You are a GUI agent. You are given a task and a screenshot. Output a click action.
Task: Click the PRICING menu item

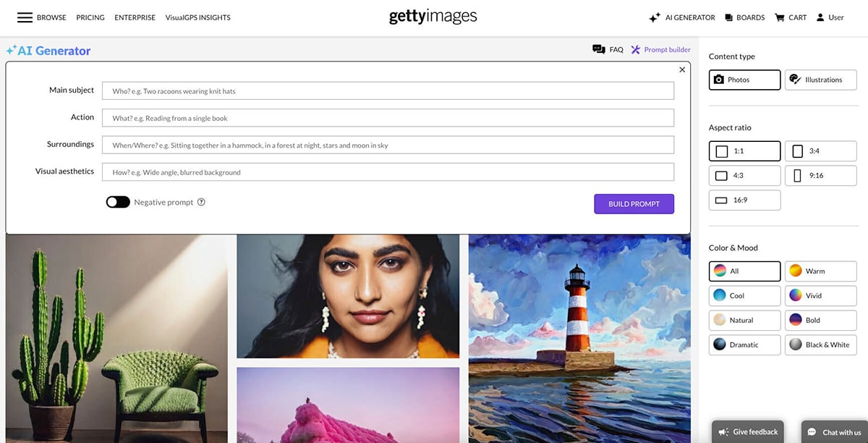(90, 17)
